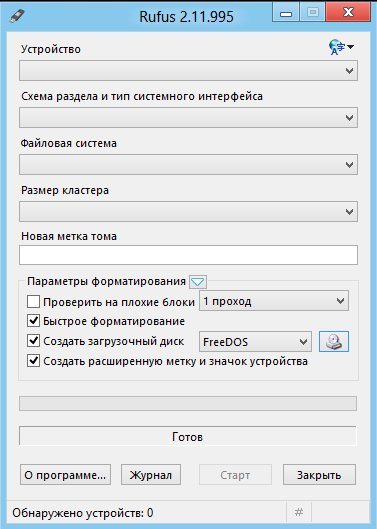Click the hash # icon in status bar
The height and width of the screenshot is (529, 377).
(x=299, y=512)
